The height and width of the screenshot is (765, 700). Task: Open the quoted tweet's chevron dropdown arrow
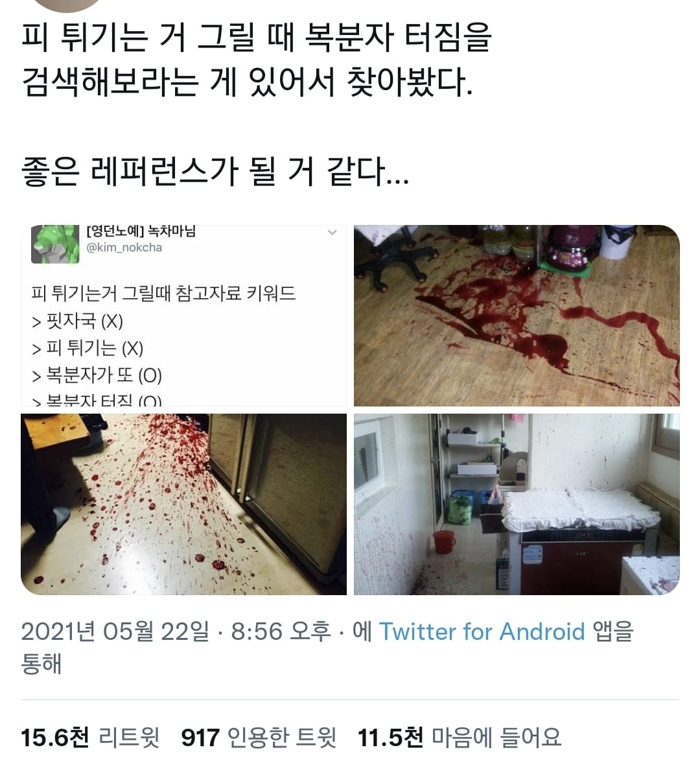click(332, 233)
